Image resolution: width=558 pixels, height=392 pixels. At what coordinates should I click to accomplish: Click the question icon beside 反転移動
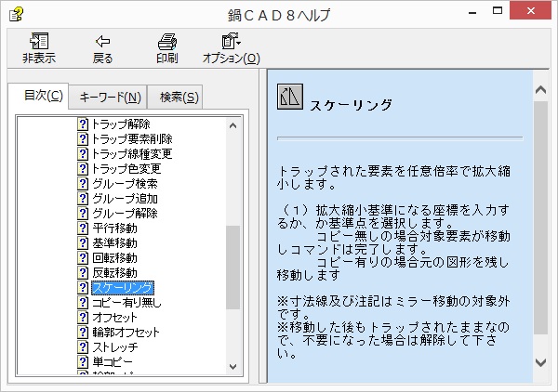[83, 272]
